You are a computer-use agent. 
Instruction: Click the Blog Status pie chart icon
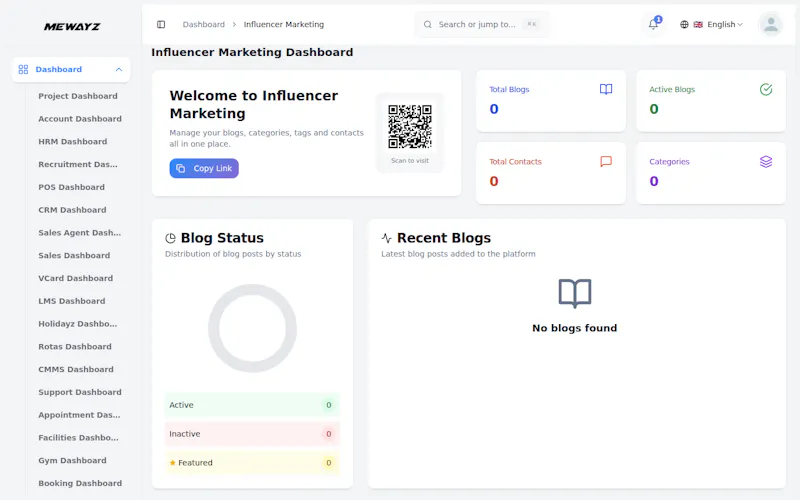(x=170, y=238)
